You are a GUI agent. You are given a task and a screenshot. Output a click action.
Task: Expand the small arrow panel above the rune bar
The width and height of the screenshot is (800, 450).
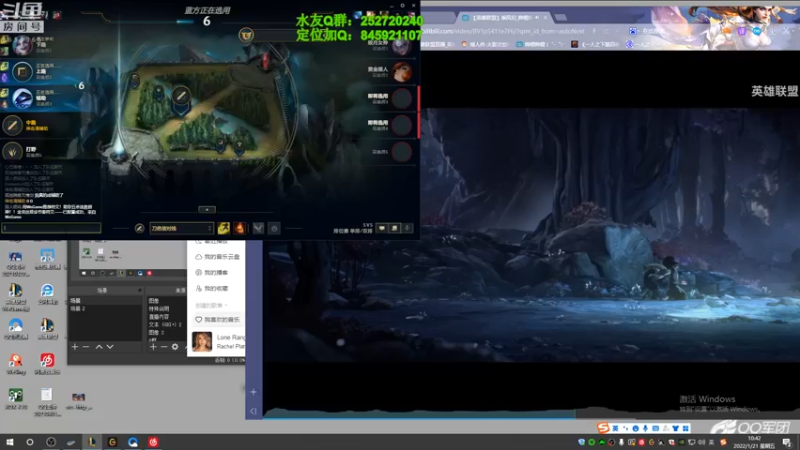click(x=207, y=209)
